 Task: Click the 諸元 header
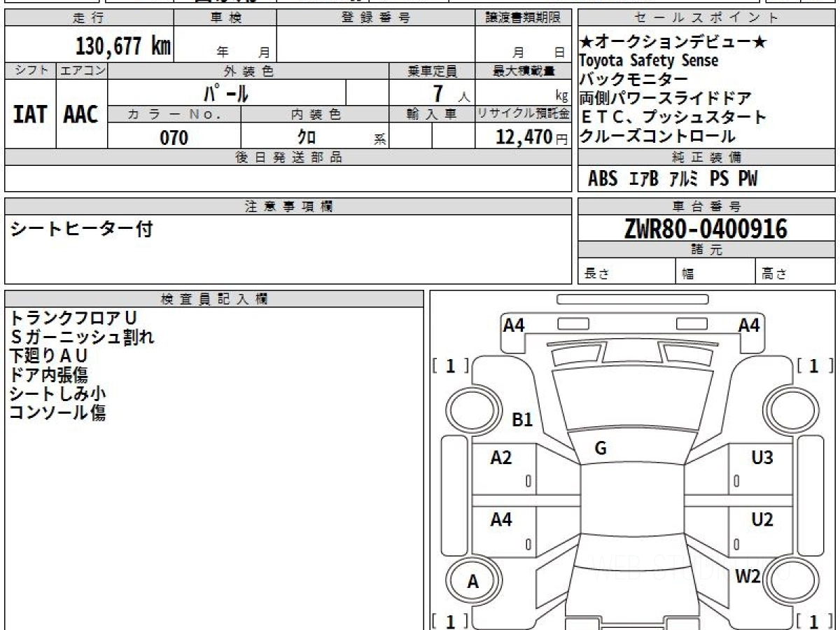pos(706,250)
